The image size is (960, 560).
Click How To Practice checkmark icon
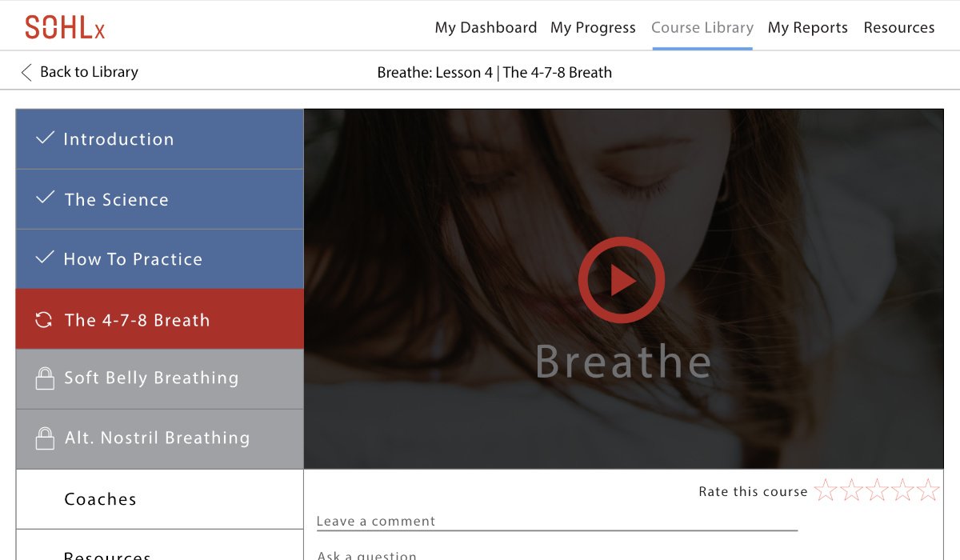tap(46, 258)
